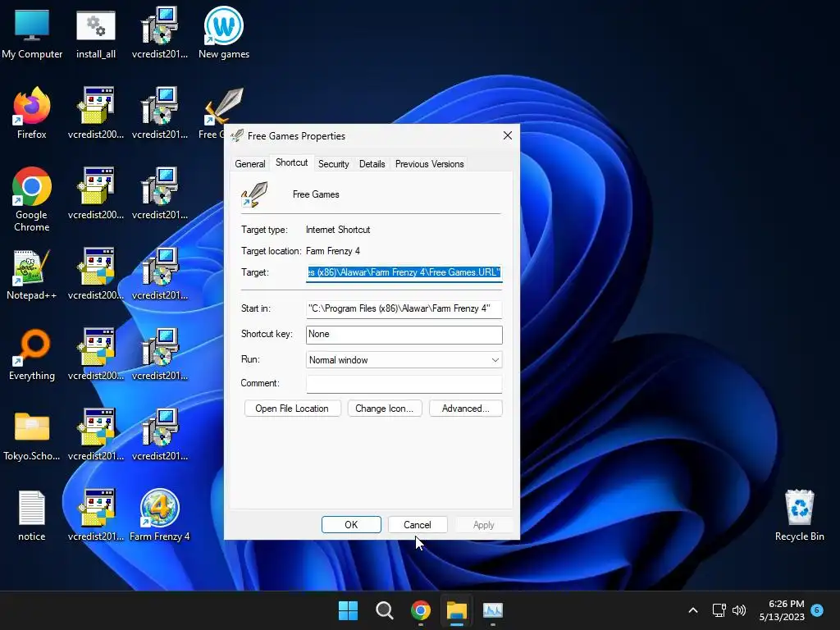Open taskbar Search
The width and height of the screenshot is (840, 630).
(x=384, y=610)
